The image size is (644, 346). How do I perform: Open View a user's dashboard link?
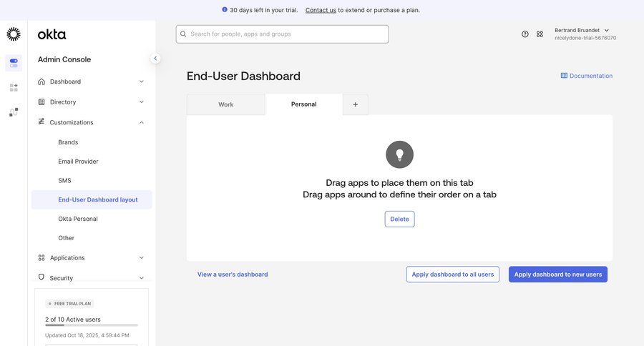pos(233,275)
